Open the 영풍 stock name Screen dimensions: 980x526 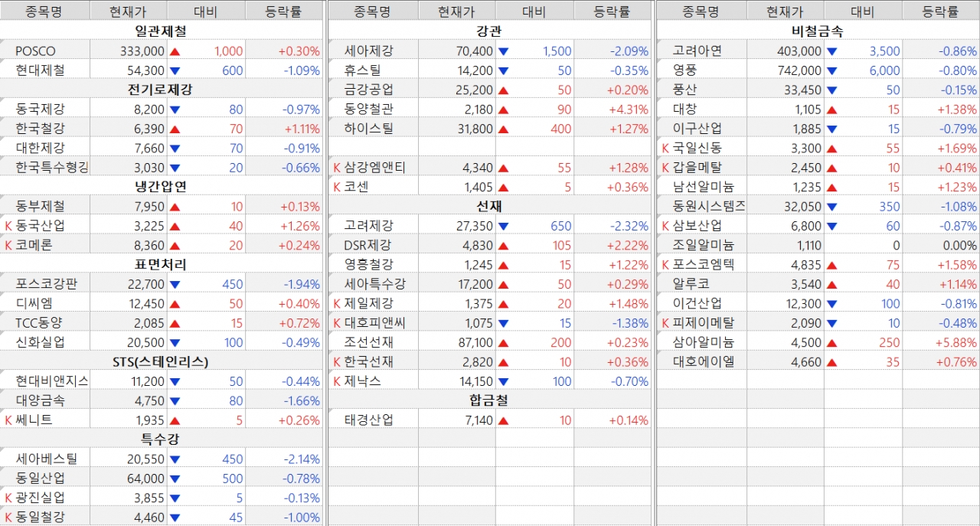click(x=685, y=70)
